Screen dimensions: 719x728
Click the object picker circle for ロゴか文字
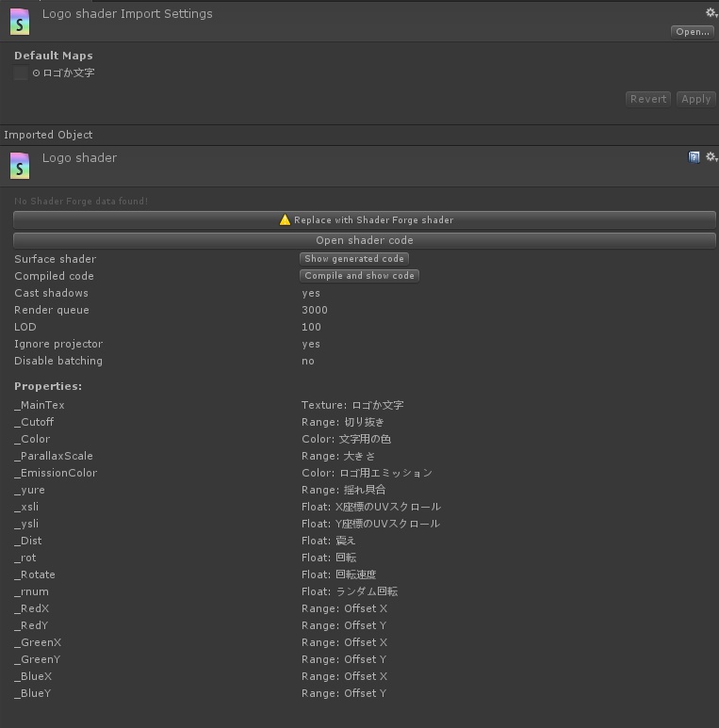point(36,73)
